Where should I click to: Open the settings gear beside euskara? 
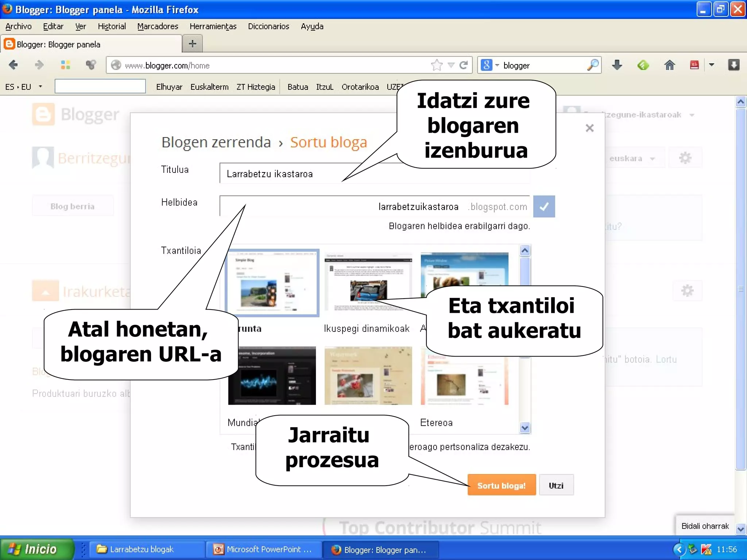[x=685, y=158]
